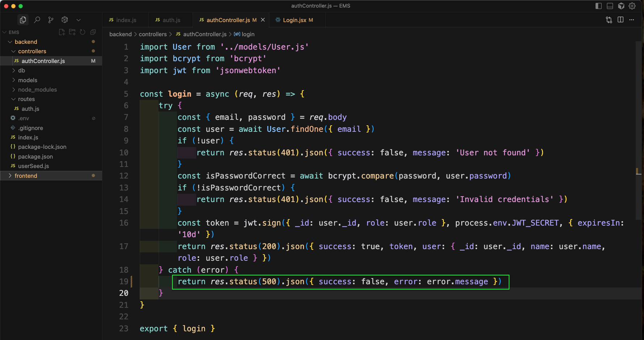Viewport: 644px width, 340px height.
Task: Click the login symbol breadcrumb
Action: point(244,34)
